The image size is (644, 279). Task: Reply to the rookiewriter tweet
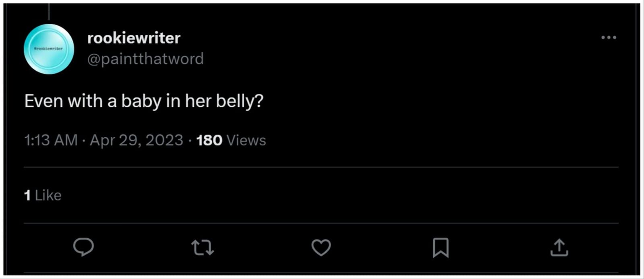pyautogui.click(x=83, y=247)
